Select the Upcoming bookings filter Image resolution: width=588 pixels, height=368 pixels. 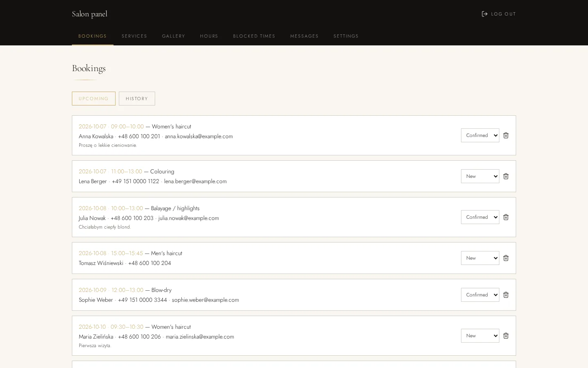[x=94, y=99]
